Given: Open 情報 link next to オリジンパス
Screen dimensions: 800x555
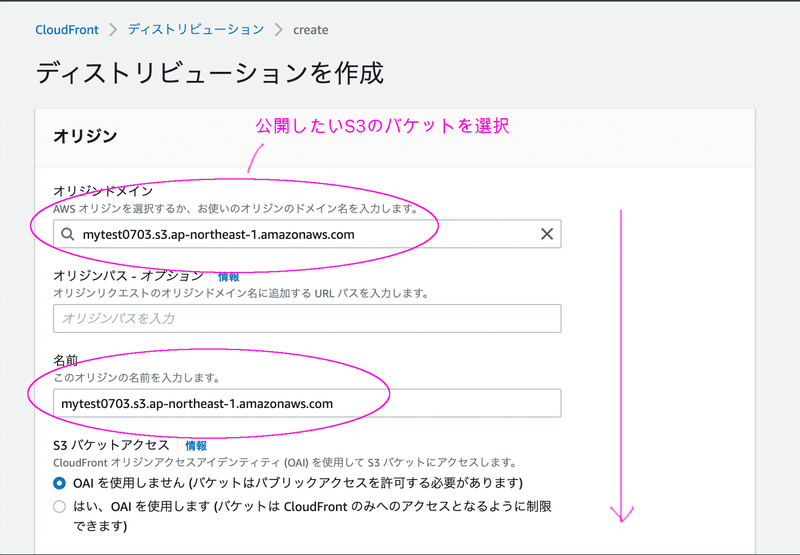Looking at the screenshot, I should 228,276.
